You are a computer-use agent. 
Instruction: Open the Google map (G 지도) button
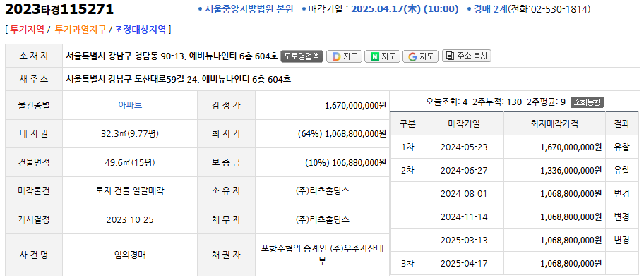coord(421,56)
